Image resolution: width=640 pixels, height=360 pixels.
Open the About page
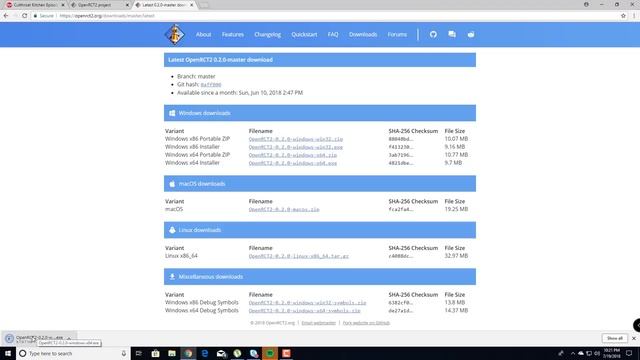[x=203, y=34]
